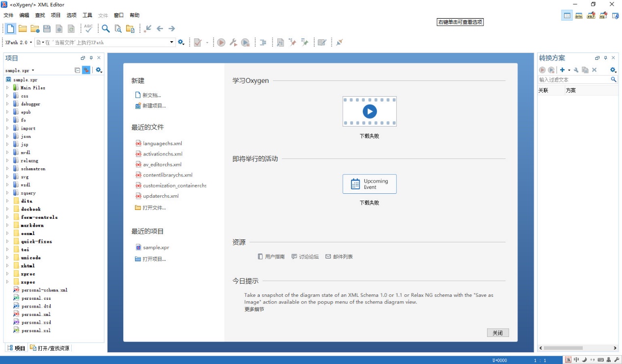Expand the docbook folder node
The height and width of the screenshot is (364, 622).
pos(7,209)
